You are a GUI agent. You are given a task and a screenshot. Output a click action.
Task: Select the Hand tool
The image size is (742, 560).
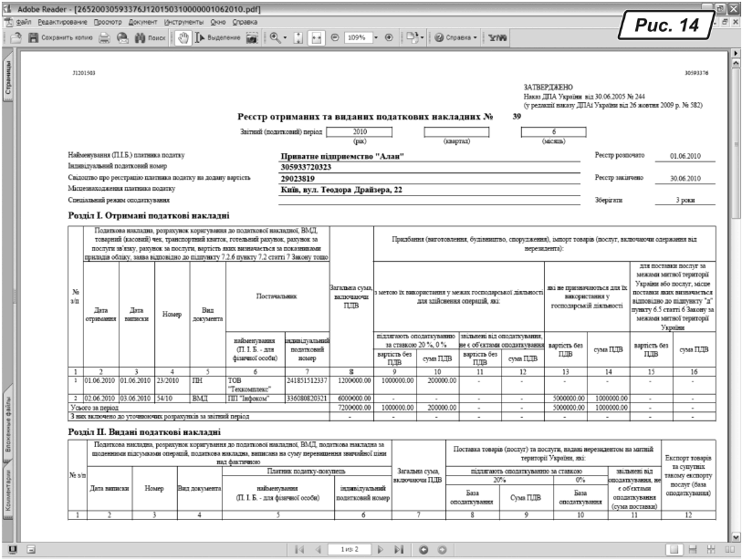(x=183, y=41)
